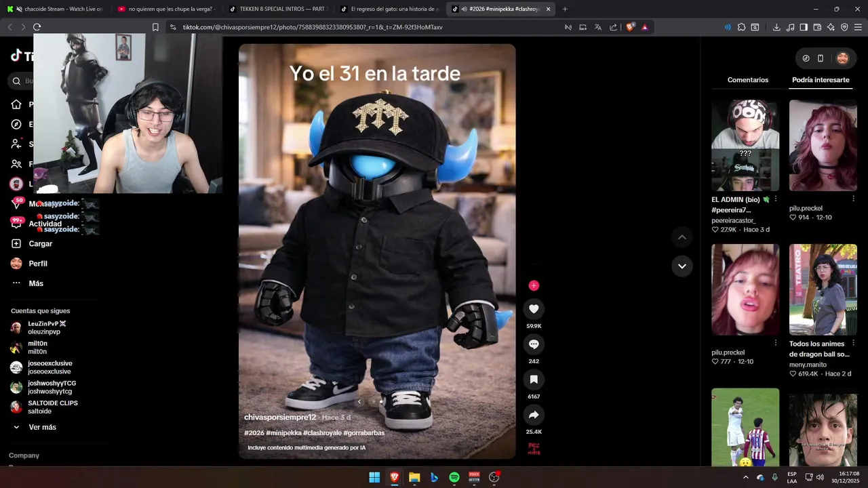Switch to TEKKEN 8 SPECIAL INTROS tab
Viewport: 868px width, 488px height.
[x=278, y=9]
